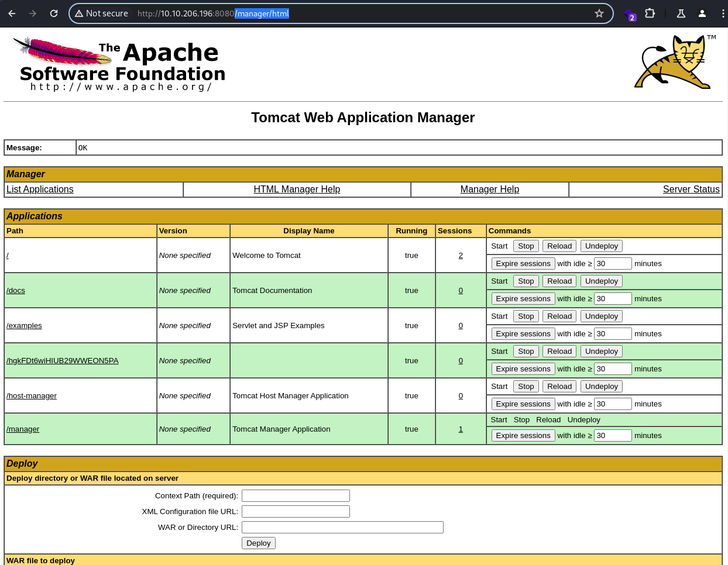Undeploy the /host-manager application
Viewport: 728px width, 565px height.
pos(602,387)
